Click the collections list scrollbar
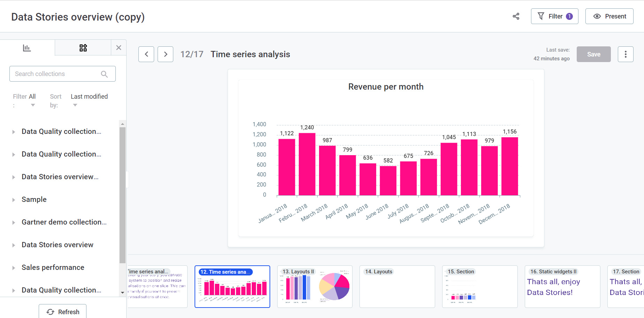 click(x=122, y=195)
